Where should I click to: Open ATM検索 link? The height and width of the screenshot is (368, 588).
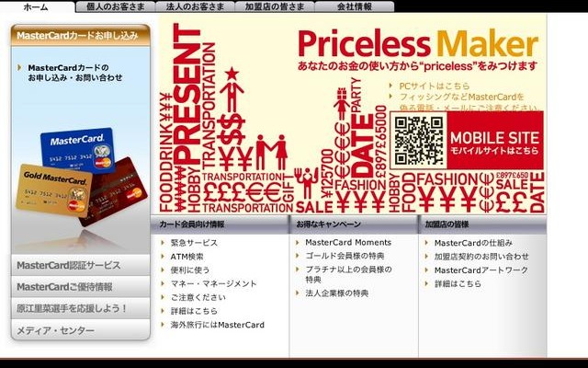[187, 257]
